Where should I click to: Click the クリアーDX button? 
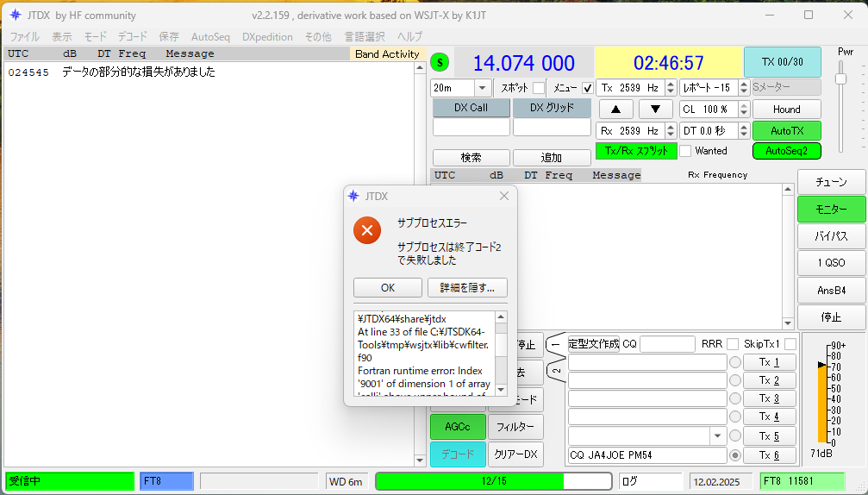point(515,454)
